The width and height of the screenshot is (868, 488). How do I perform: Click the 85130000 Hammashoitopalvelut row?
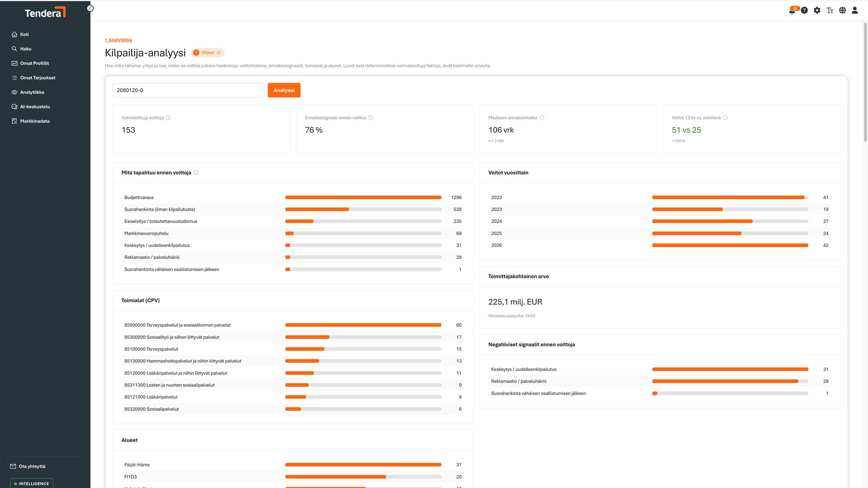293,361
